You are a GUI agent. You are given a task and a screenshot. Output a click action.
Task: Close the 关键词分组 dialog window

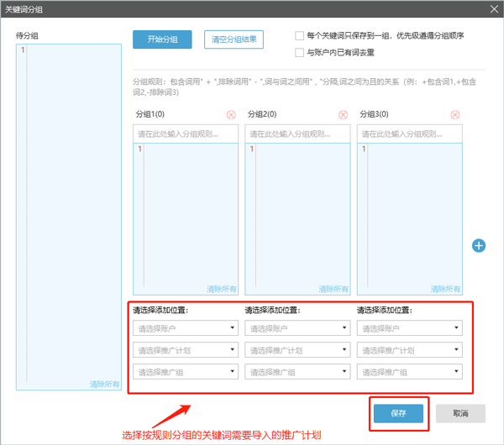point(492,8)
